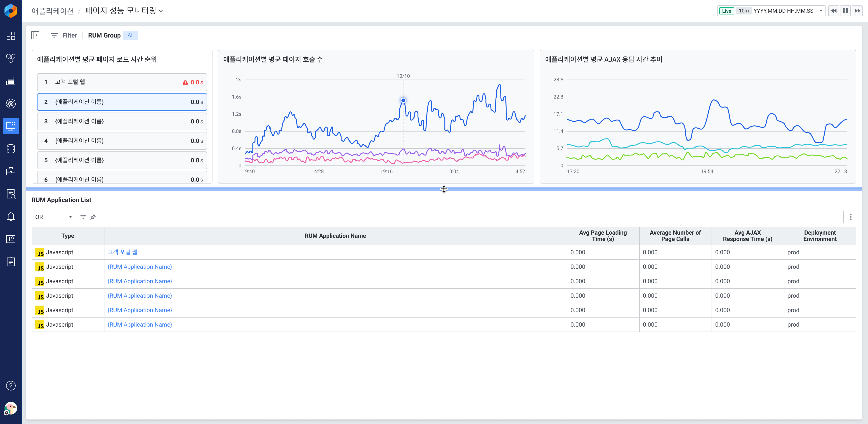Open the three-dot more options menu
This screenshot has height=424, width=868.
[850, 217]
